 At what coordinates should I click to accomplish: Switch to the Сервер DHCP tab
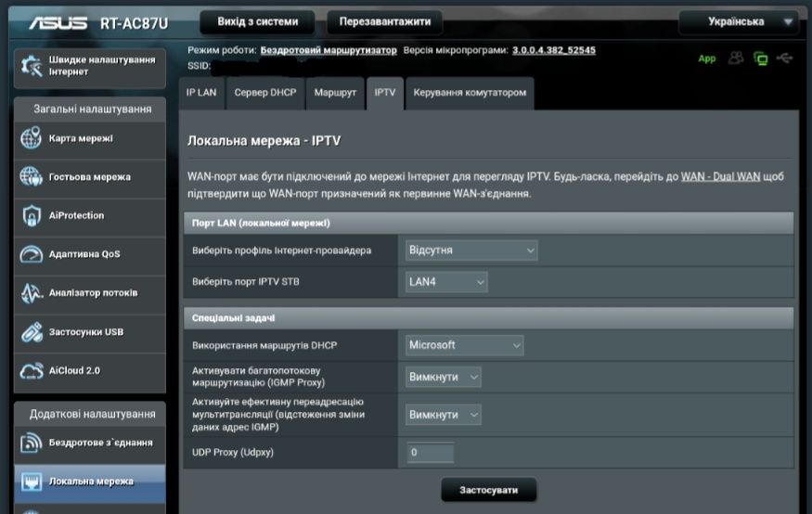pyautogui.click(x=265, y=93)
